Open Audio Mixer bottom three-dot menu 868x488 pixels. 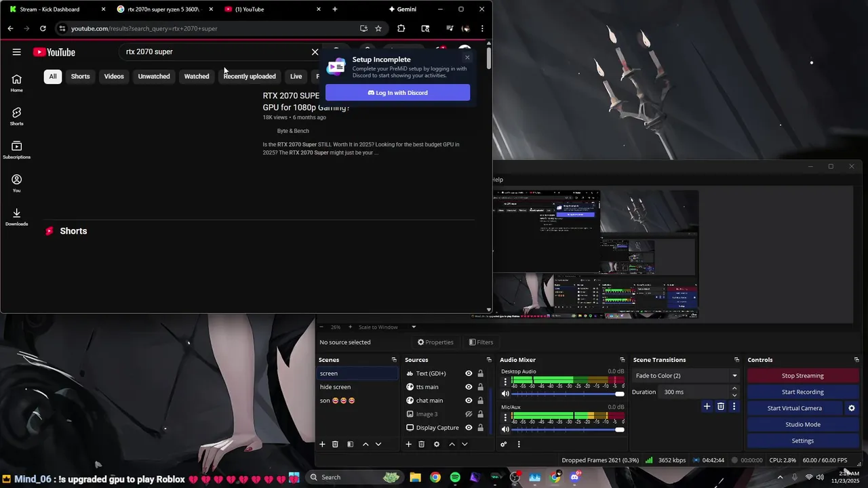(x=519, y=444)
